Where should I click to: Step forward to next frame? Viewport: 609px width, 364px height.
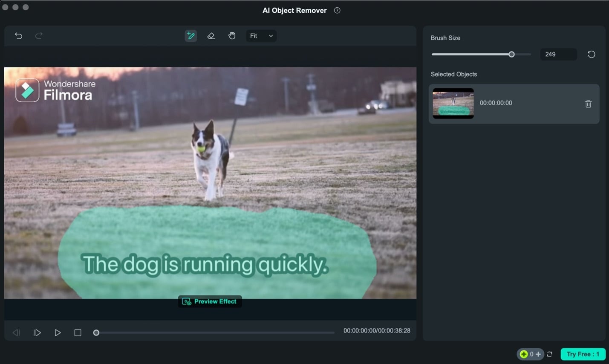pyautogui.click(x=37, y=332)
